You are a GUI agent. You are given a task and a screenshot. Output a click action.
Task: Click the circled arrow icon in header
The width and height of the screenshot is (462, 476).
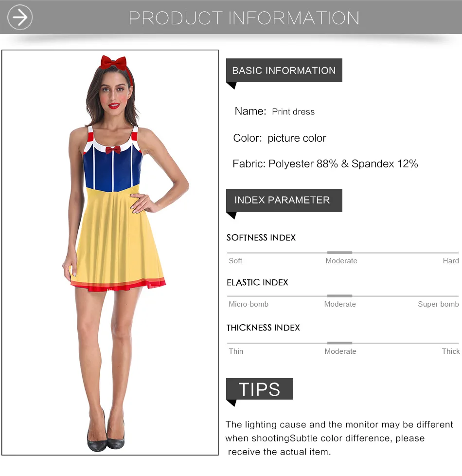coord(20,18)
